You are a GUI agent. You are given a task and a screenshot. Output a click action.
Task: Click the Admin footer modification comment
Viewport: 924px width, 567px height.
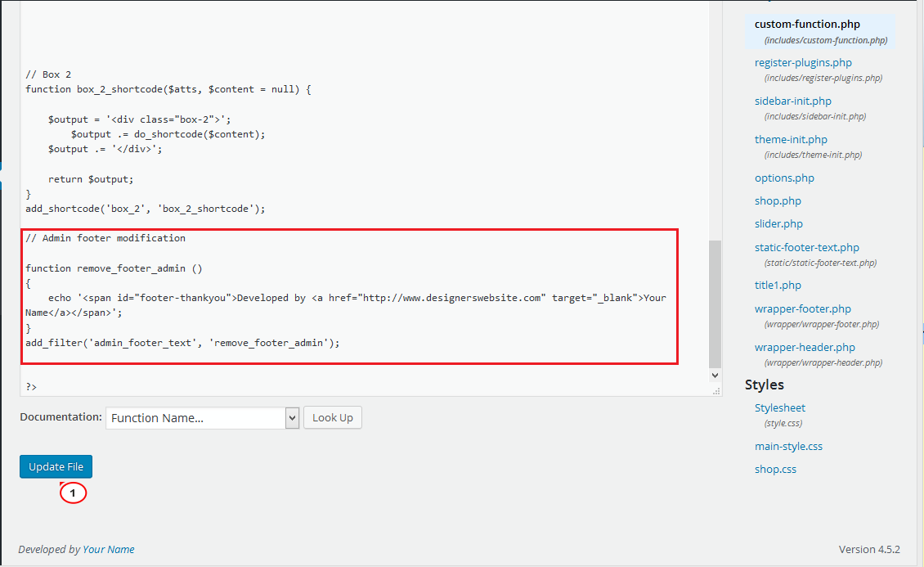point(105,238)
